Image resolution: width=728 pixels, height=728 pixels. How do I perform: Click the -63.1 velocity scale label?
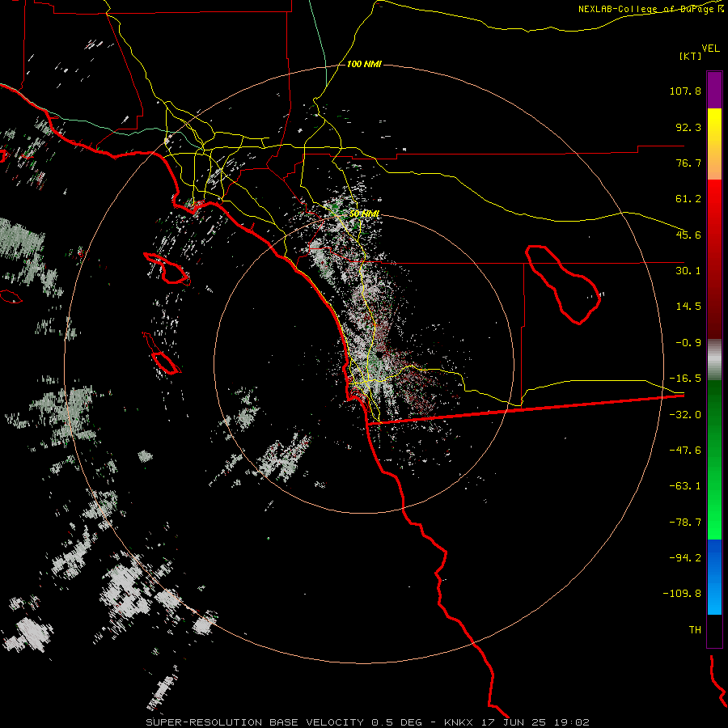tap(685, 485)
